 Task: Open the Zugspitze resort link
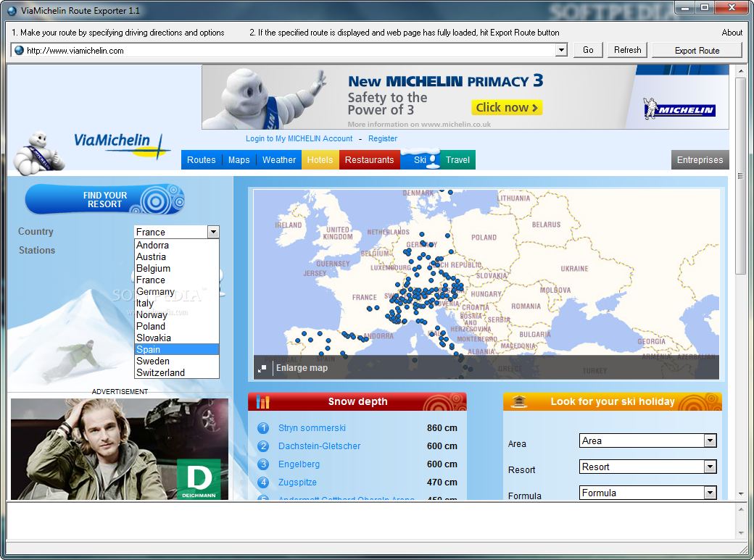(x=297, y=482)
